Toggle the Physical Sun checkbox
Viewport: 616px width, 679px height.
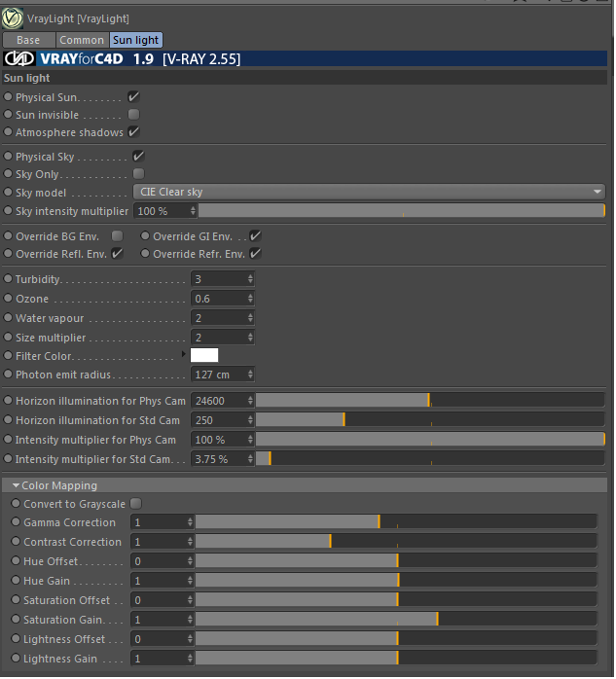134,97
